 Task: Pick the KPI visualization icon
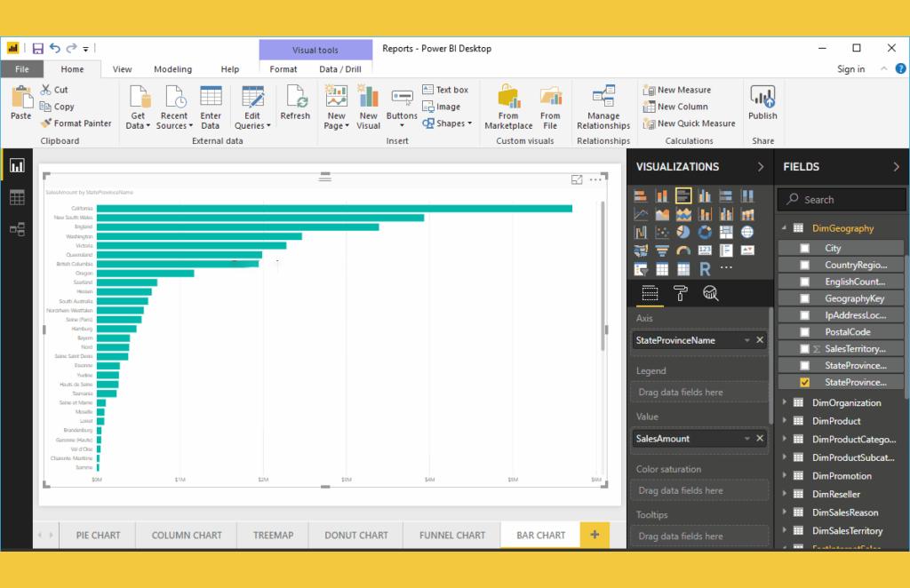[x=747, y=250]
